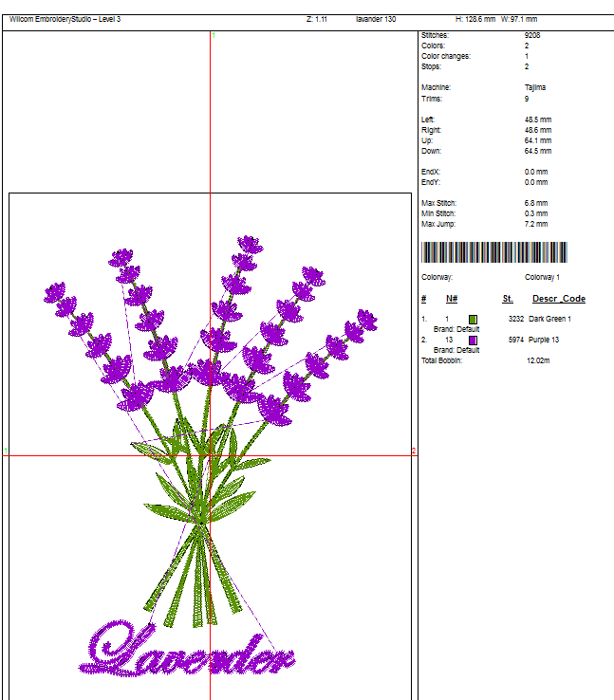Click the Max Jump 7.2 mm value

point(536,224)
